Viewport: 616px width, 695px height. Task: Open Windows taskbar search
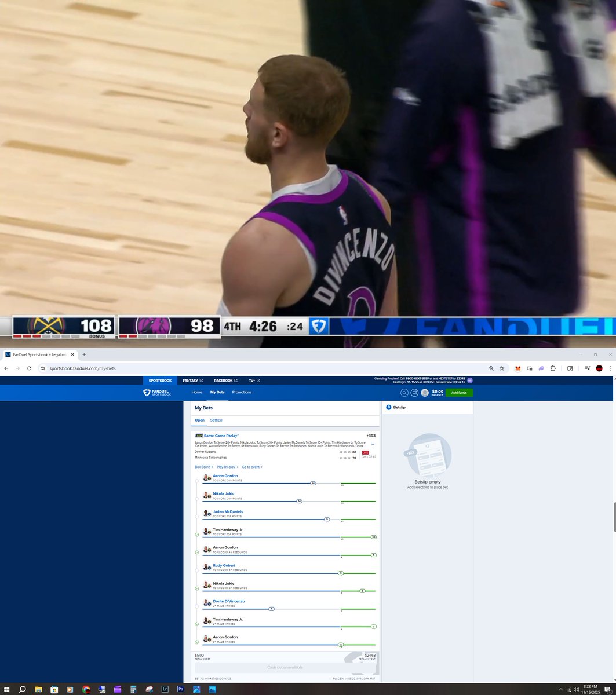[22, 689]
